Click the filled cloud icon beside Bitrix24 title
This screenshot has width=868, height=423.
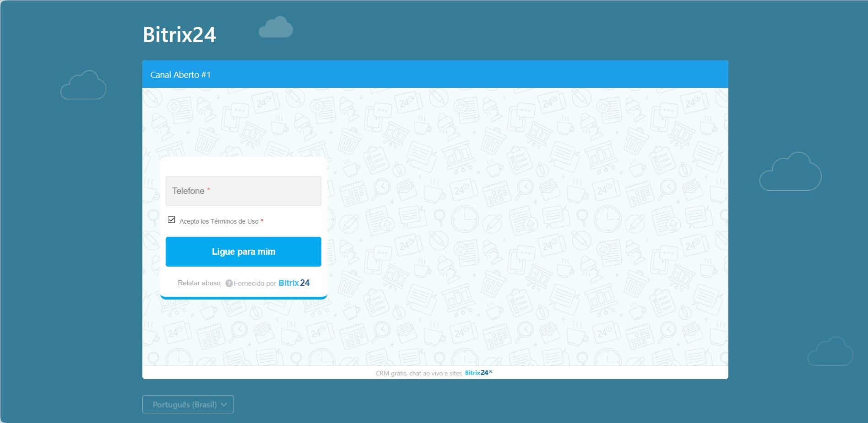point(276,27)
